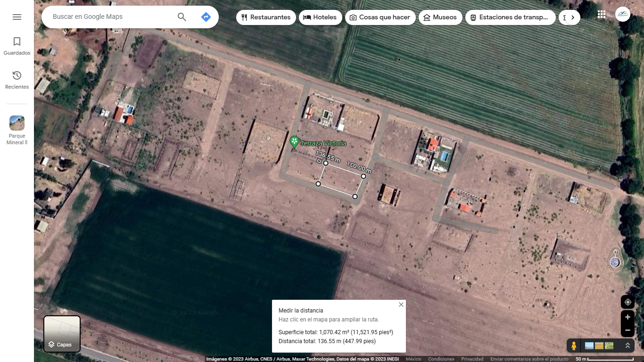The height and width of the screenshot is (362, 644).
Task: Open the Google apps grid
Action: pyautogui.click(x=601, y=14)
